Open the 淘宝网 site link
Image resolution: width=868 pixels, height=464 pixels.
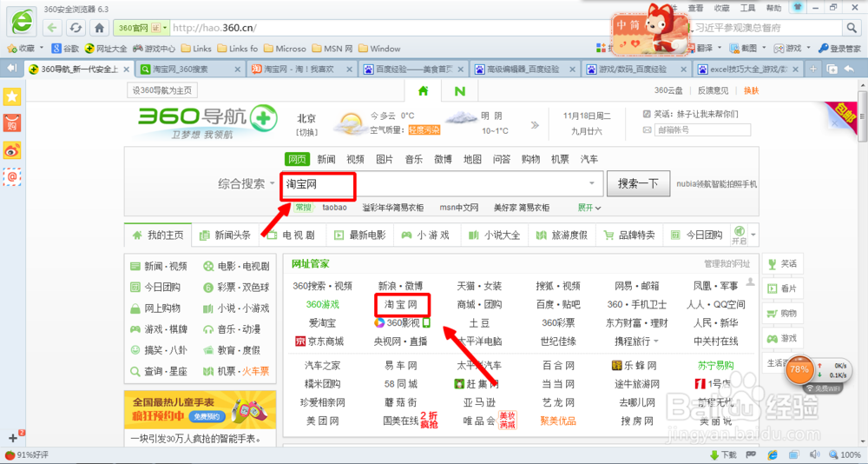(x=401, y=304)
